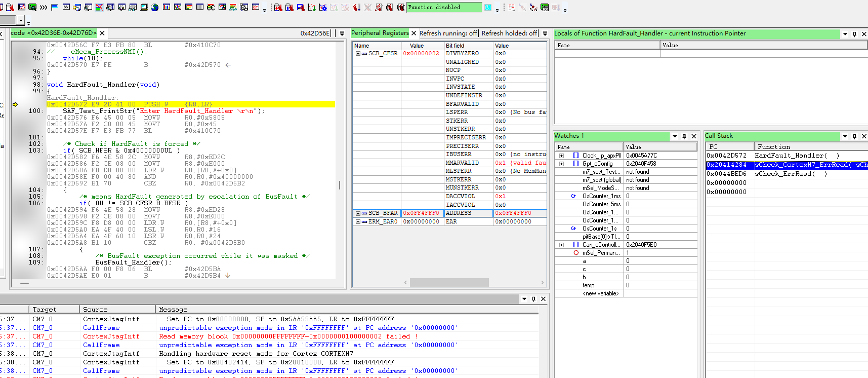Click the binoculars window toolbar icon
Viewport: 868px width, 378px height.
point(132,7)
